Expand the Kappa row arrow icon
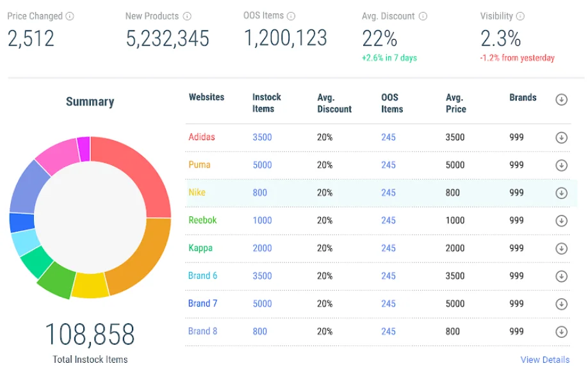Viewport: 588px width, 375px height. (562, 248)
